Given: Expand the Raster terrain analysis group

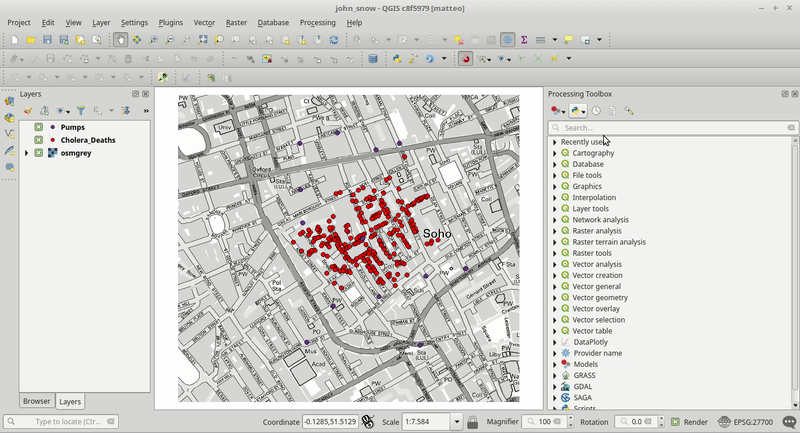Looking at the screenshot, I should pyautogui.click(x=555, y=242).
